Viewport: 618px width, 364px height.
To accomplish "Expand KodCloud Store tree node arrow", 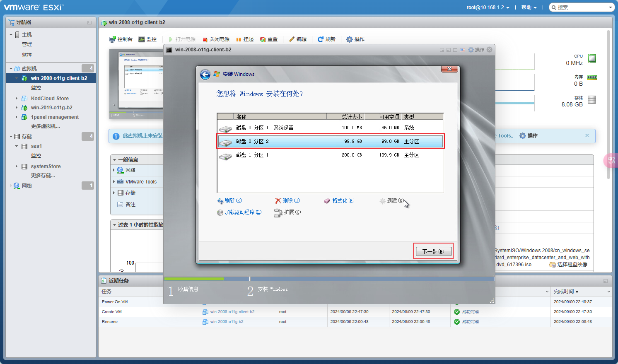I will pyautogui.click(x=17, y=99).
